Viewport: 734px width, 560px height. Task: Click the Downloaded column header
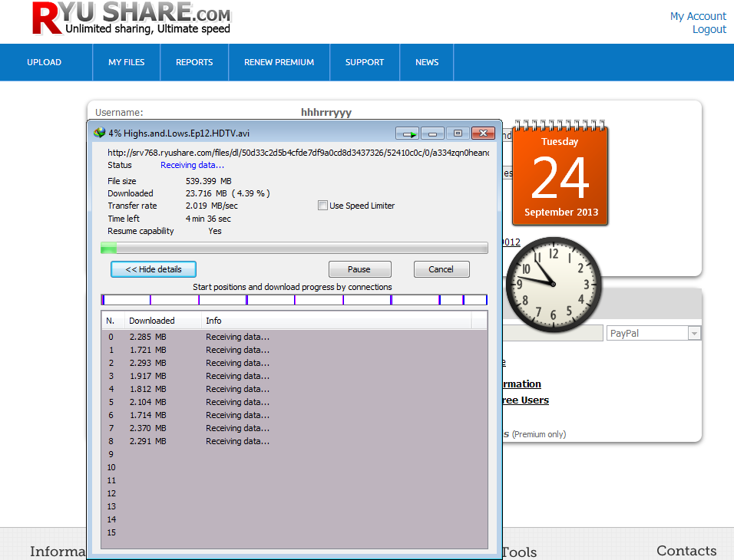[163, 321]
